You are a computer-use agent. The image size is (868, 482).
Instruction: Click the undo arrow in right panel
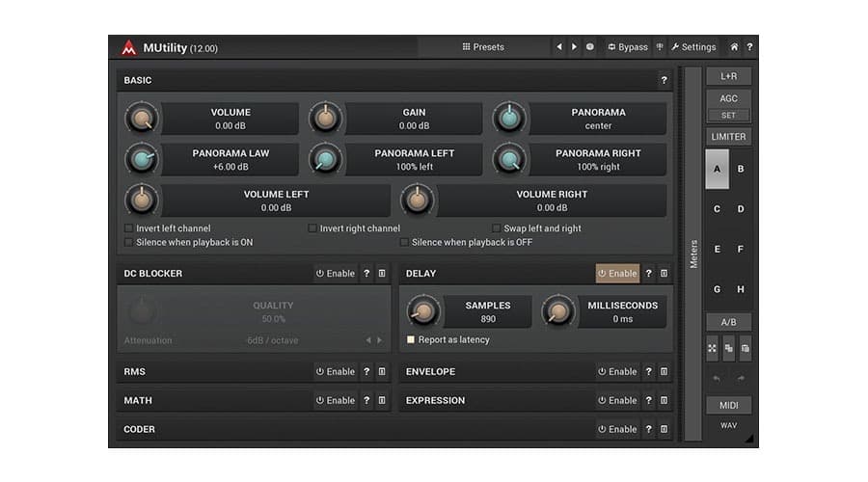(x=717, y=379)
